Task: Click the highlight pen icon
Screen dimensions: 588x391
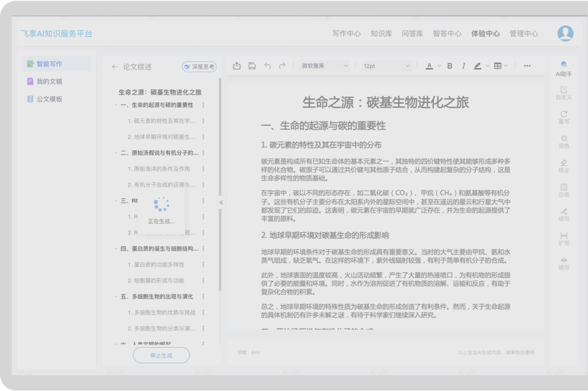Action: [x=477, y=66]
